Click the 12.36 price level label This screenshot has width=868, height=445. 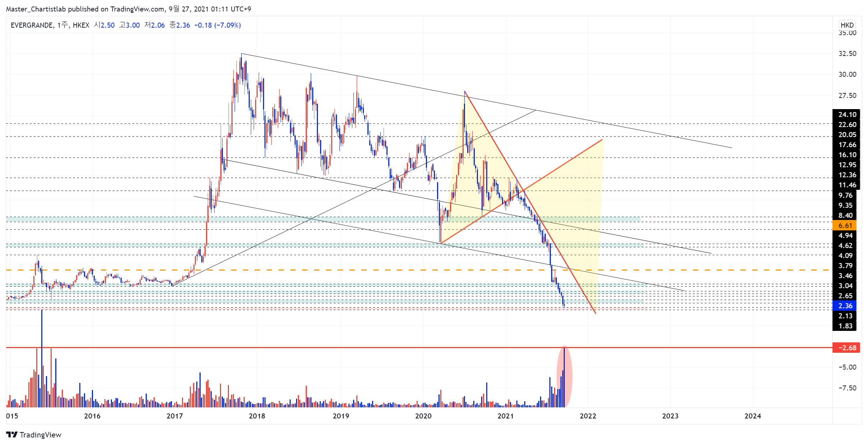tap(846, 175)
